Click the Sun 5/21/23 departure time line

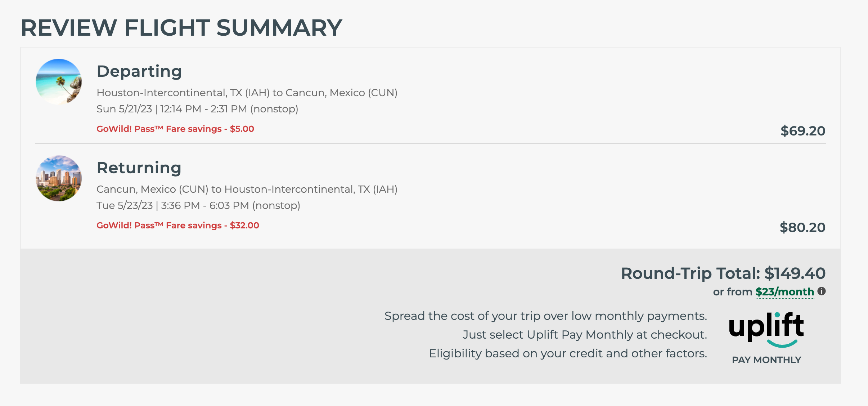point(197,109)
